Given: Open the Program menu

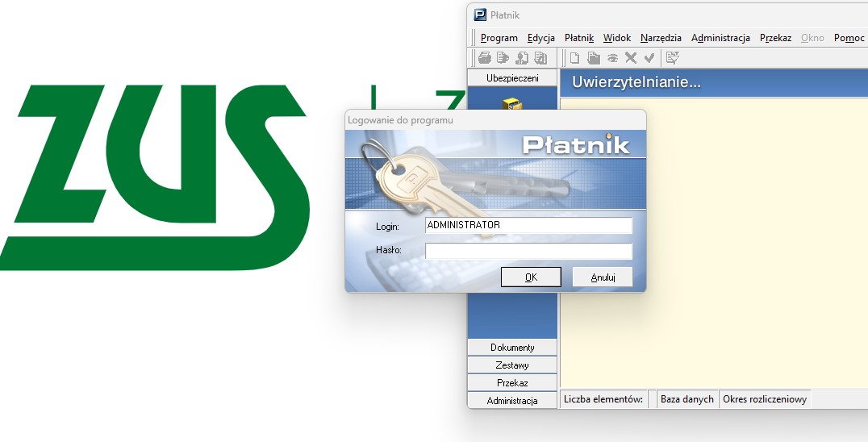Looking at the screenshot, I should click(499, 38).
